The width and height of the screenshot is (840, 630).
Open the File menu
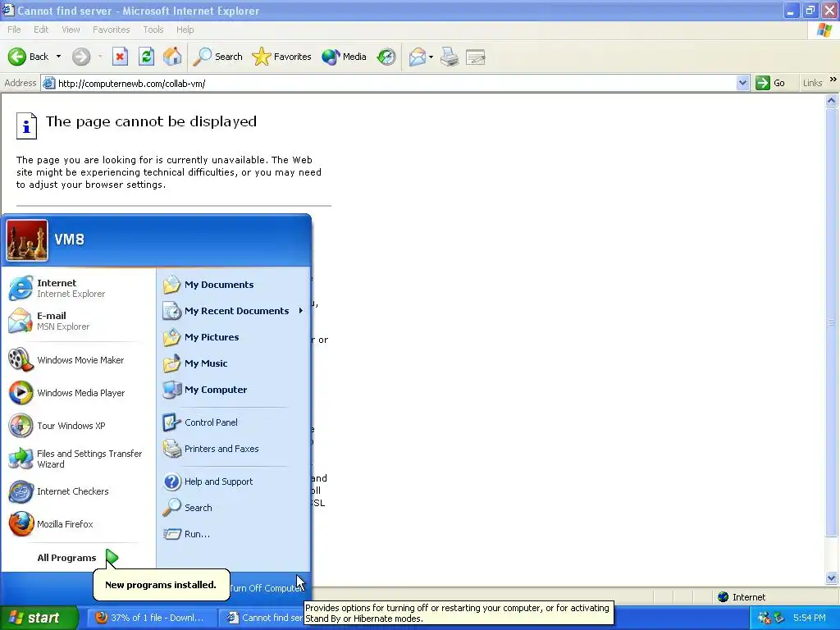coord(15,30)
